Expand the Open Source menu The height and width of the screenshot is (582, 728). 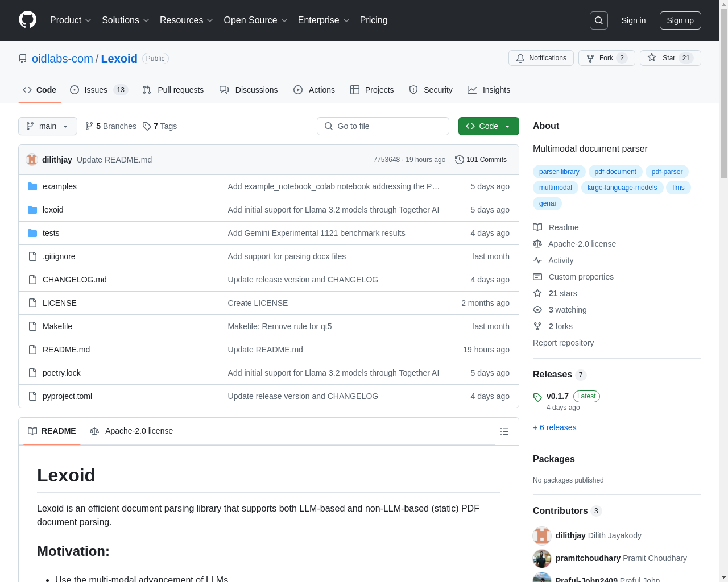tap(256, 20)
